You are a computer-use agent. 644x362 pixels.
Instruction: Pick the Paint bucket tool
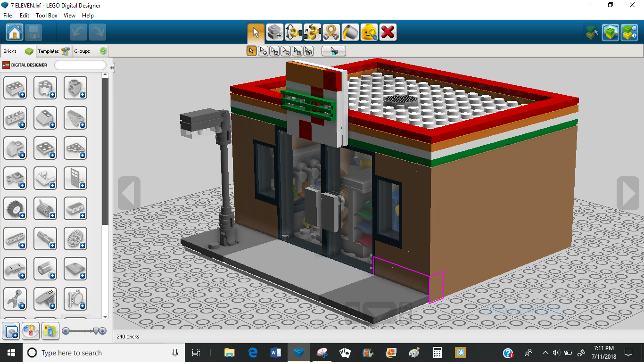click(350, 33)
